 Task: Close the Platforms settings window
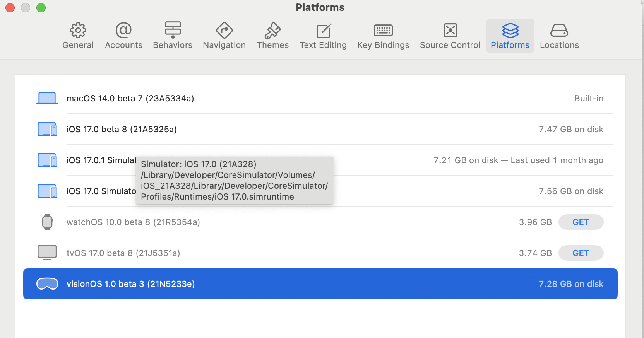10,8
